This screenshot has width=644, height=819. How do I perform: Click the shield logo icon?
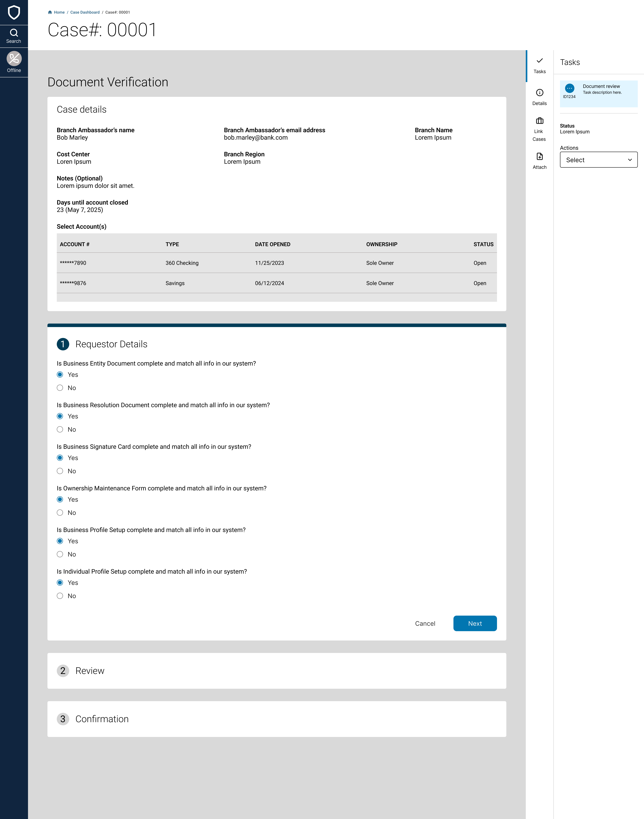(x=14, y=12)
